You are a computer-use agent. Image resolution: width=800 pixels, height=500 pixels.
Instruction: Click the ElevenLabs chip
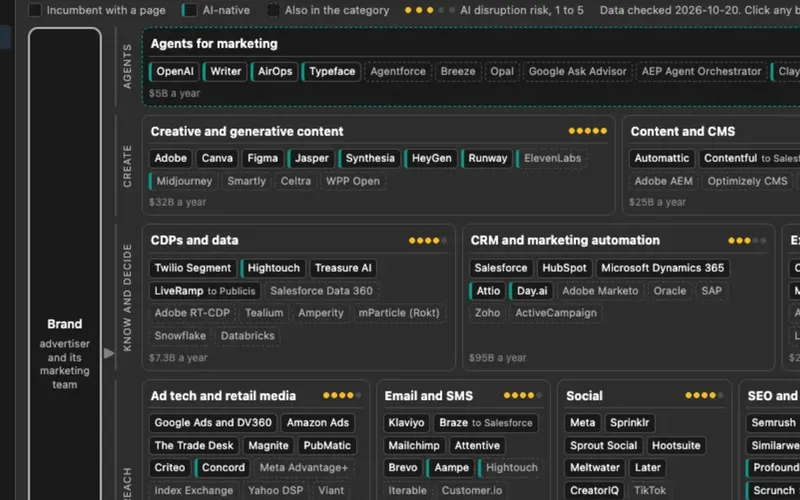tap(552, 158)
